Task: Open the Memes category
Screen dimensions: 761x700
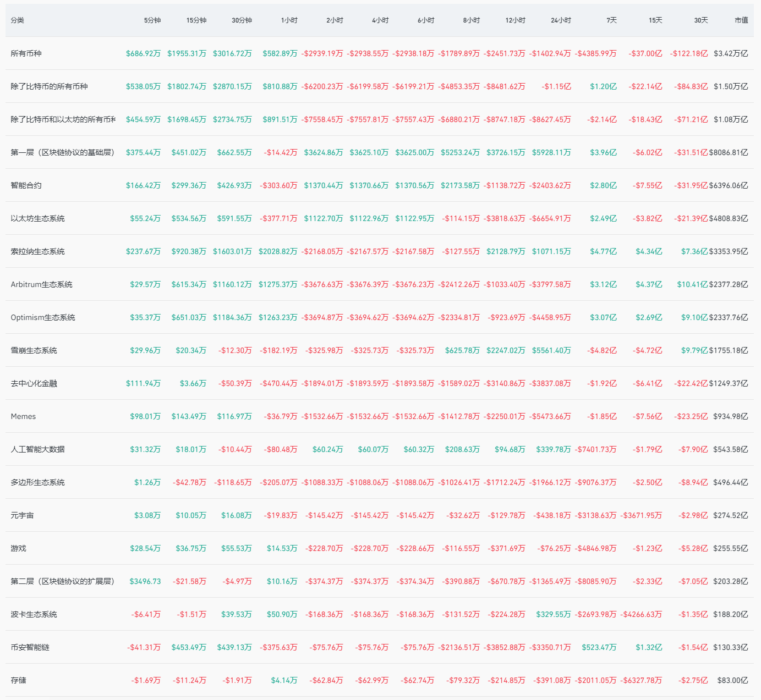Action: 23,416
